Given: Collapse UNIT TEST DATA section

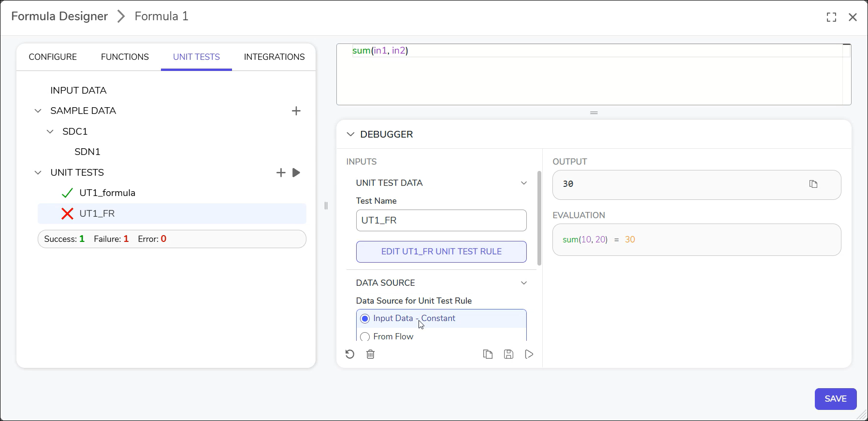Looking at the screenshot, I should (524, 183).
